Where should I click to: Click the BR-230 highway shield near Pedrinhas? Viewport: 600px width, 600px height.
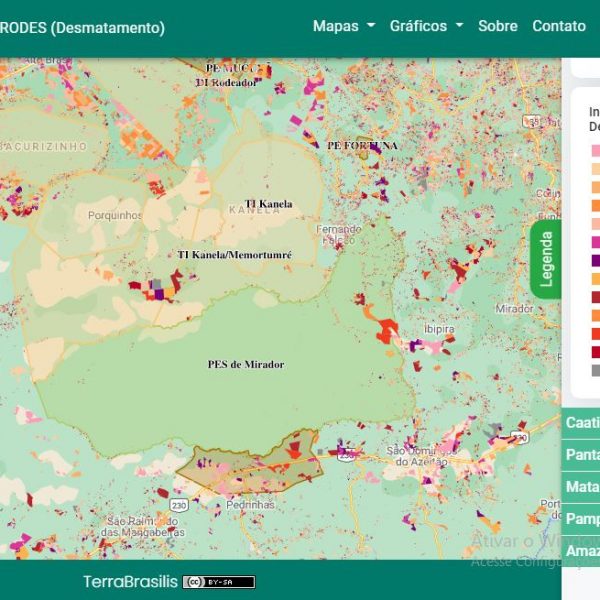pyautogui.click(x=177, y=502)
